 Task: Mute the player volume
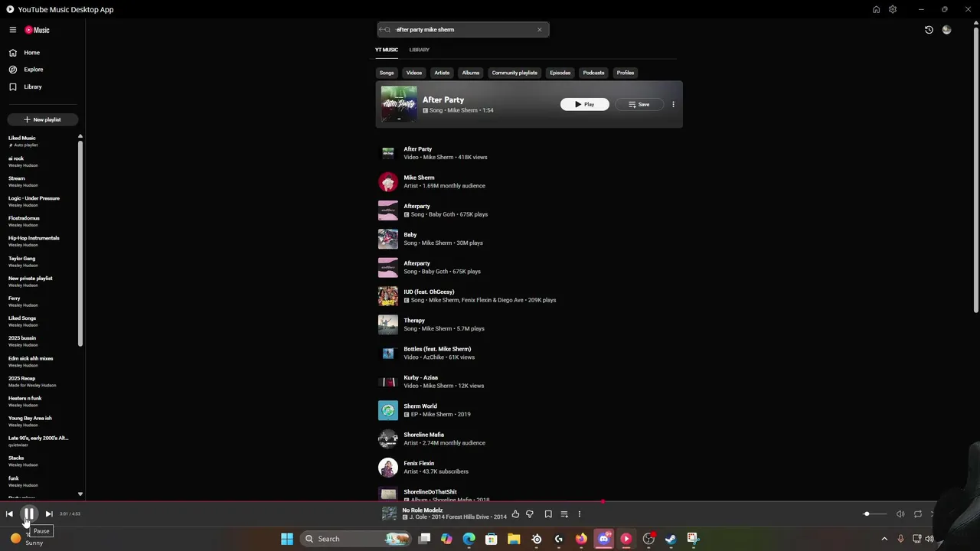[x=900, y=514]
